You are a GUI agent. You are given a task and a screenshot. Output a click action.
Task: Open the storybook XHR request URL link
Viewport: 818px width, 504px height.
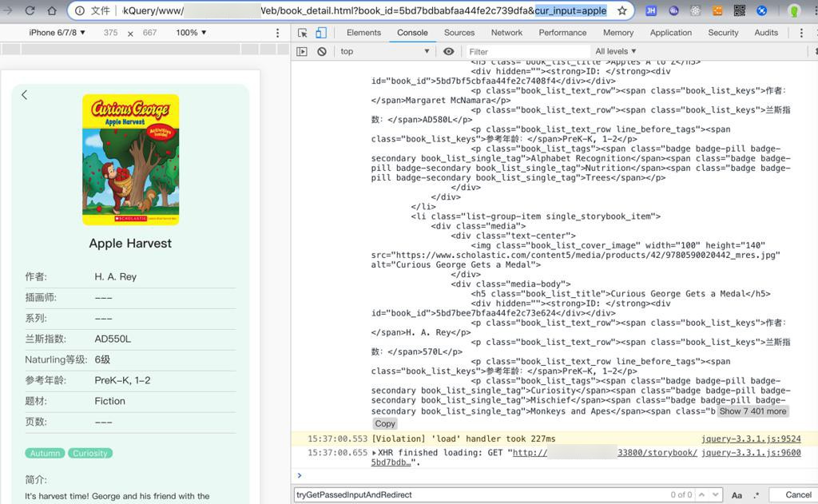point(606,452)
